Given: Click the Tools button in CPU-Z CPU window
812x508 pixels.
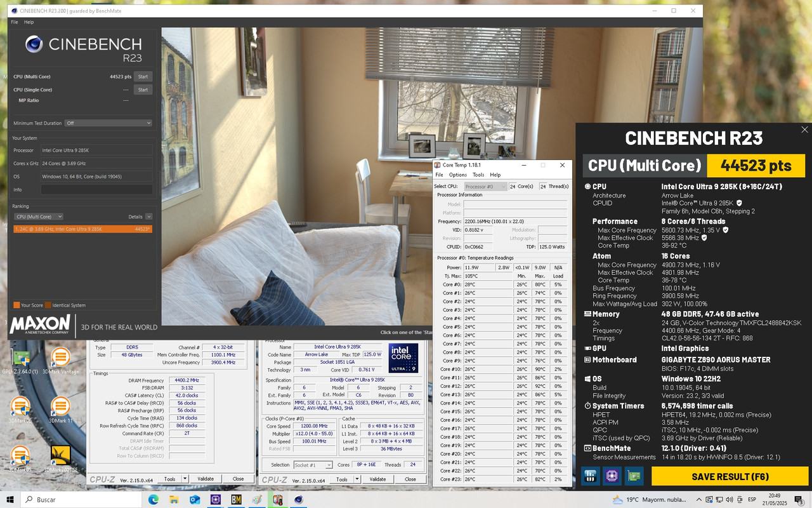Looking at the screenshot, I should tap(341, 479).
